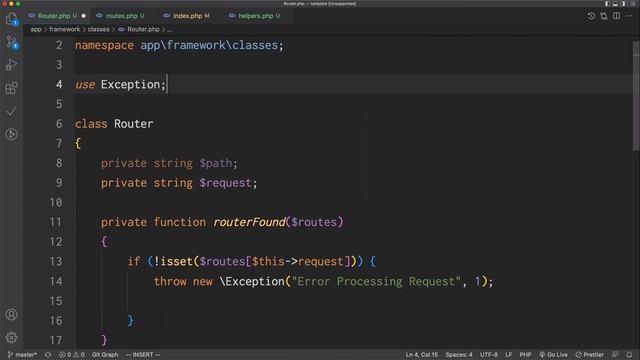This screenshot has height=360, width=640.
Task: Change the Spaces: 4 indentation setting
Action: [459, 355]
